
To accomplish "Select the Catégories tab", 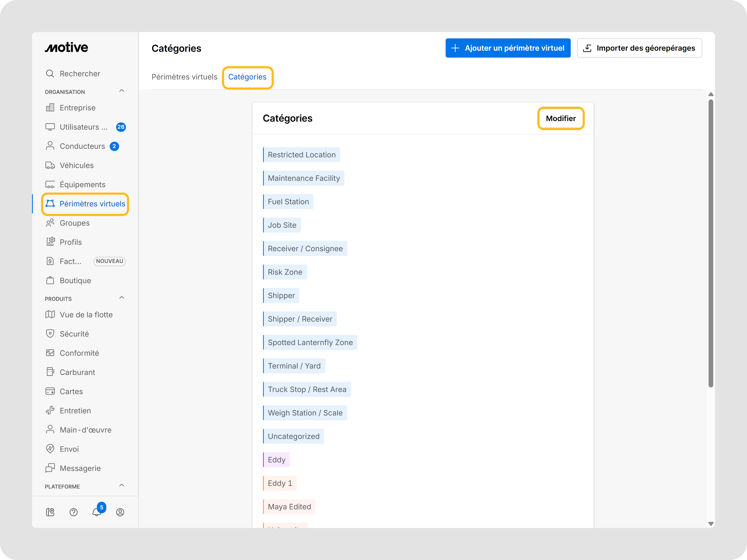I will point(247,77).
